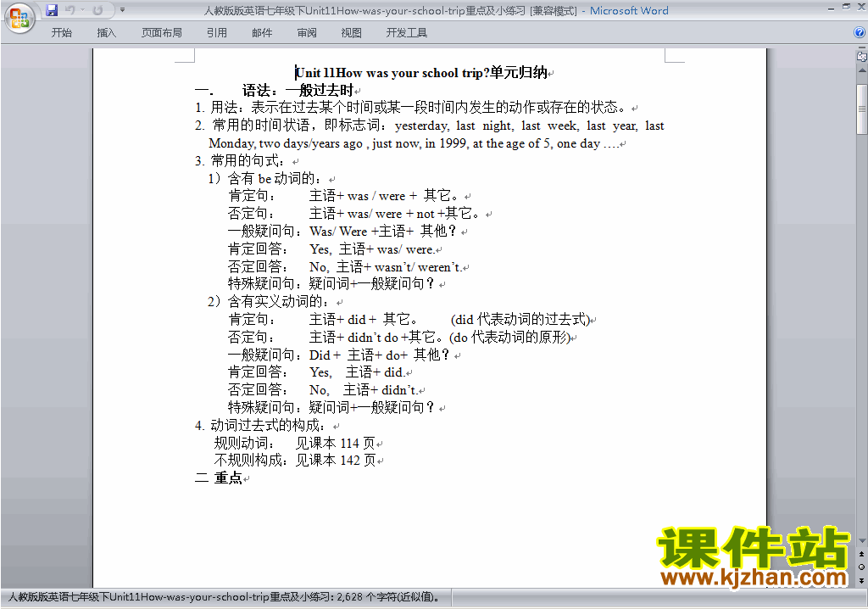Screen dimensions: 868x609
Task: Open the 邮件 ribbon tab
Action: [x=262, y=33]
